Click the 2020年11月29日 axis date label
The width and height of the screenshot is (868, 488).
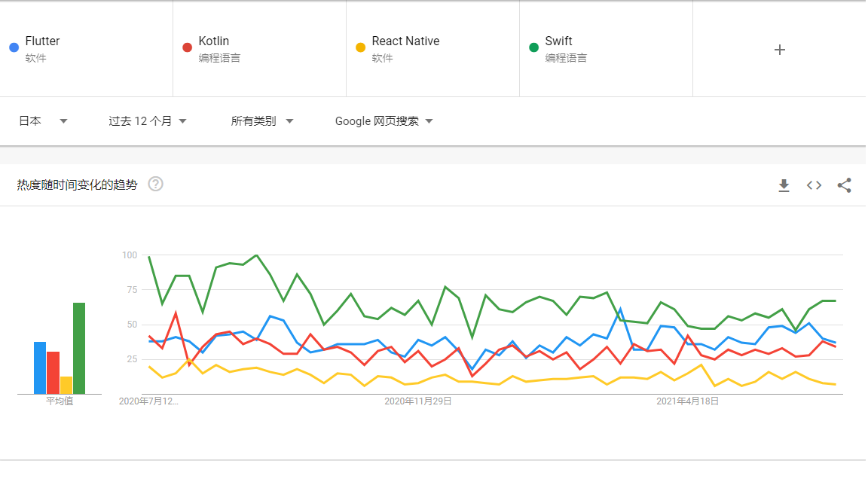pyautogui.click(x=418, y=401)
